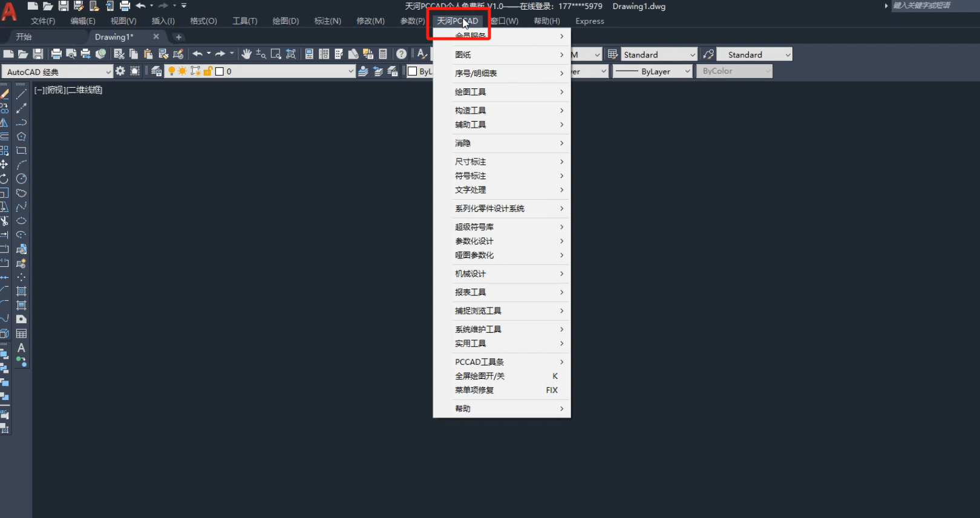The width and height of the screenshot is (980, 518).
Task: Open the 标注(N) menu
Action: click(x=328, y=21)
